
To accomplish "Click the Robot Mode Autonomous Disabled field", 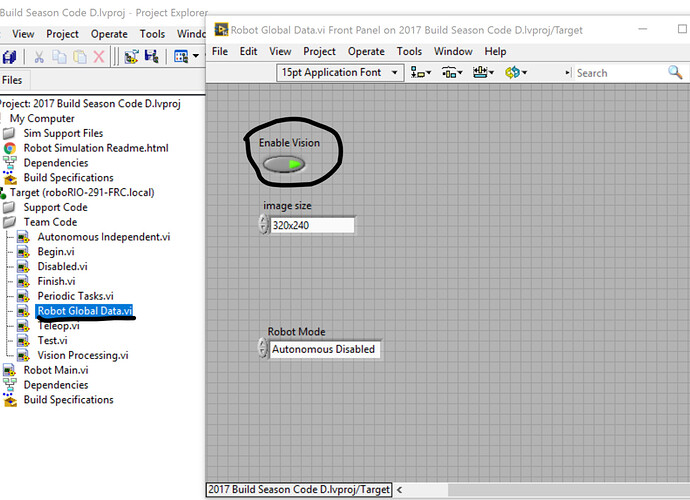I will (325, 349).
